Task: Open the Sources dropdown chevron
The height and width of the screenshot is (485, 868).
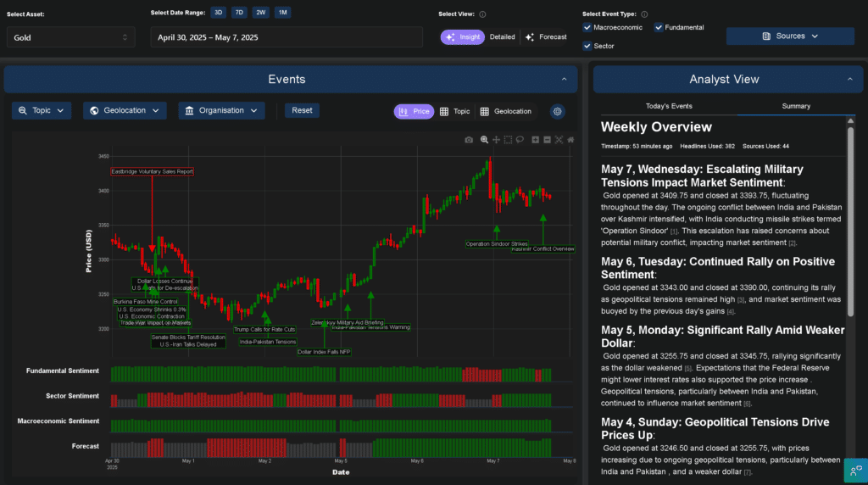Action: 815,36
